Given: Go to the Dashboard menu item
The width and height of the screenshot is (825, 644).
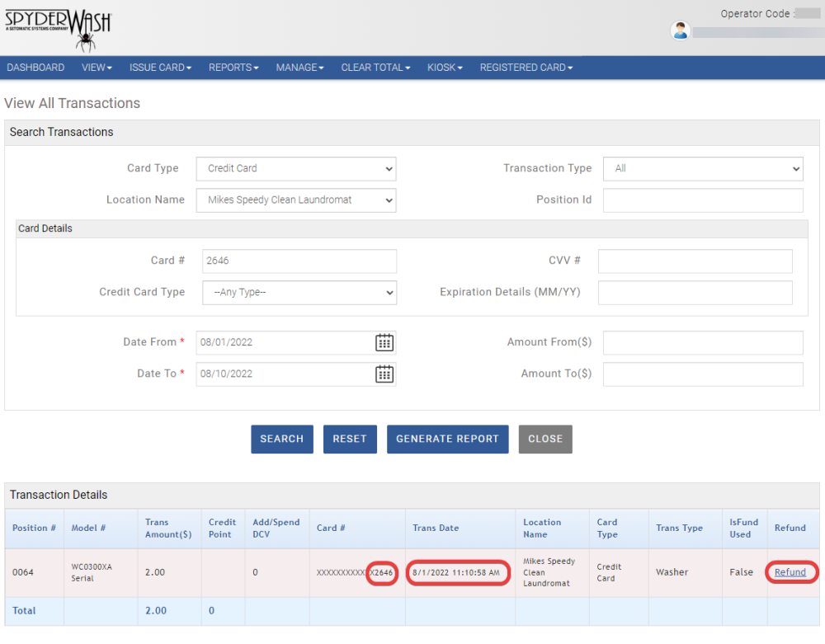Looking at the screenshot, I should [x=35, y=68].
